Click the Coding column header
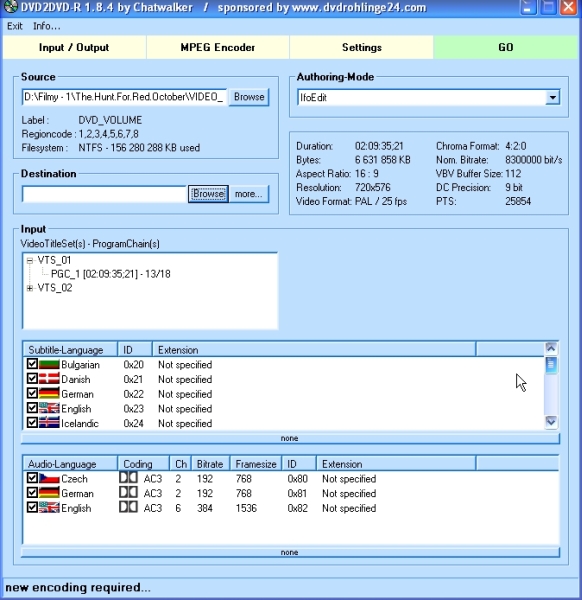The height and width of the screenshot is (600, 582). [143, 464]
